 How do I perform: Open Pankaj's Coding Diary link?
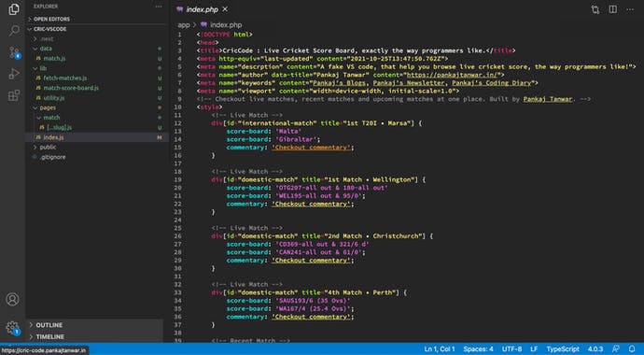[492, 83]
